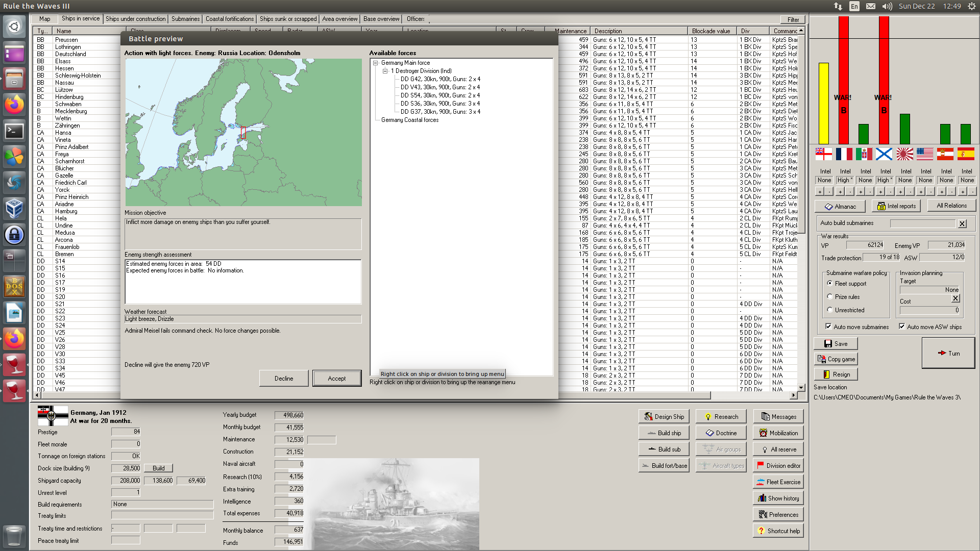Select DD S54 in available forces
The height and width of the screenshot is (551, 980).
click(x=440, y=95)
